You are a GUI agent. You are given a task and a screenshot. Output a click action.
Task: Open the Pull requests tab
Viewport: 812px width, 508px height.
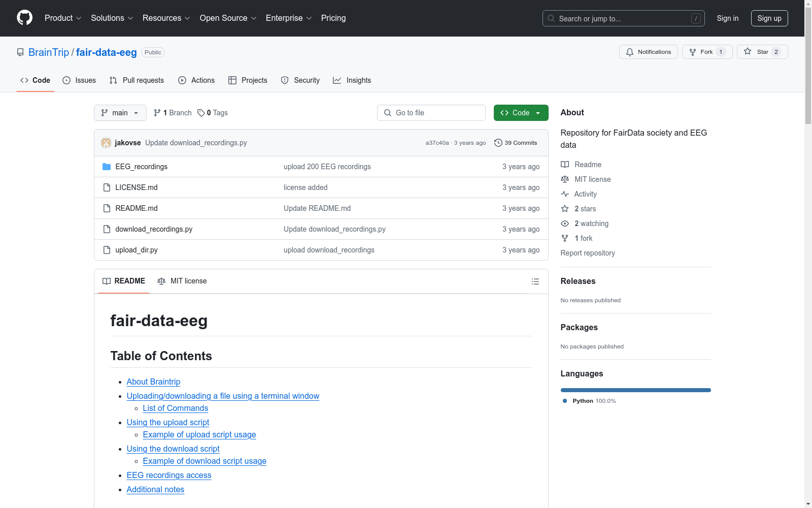click(137, 80)
